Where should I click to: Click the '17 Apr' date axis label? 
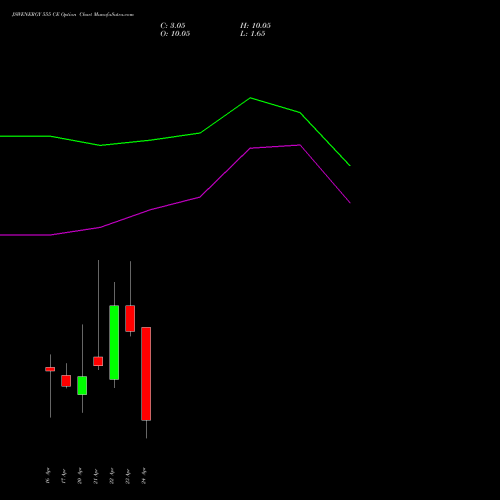(64, 476)
